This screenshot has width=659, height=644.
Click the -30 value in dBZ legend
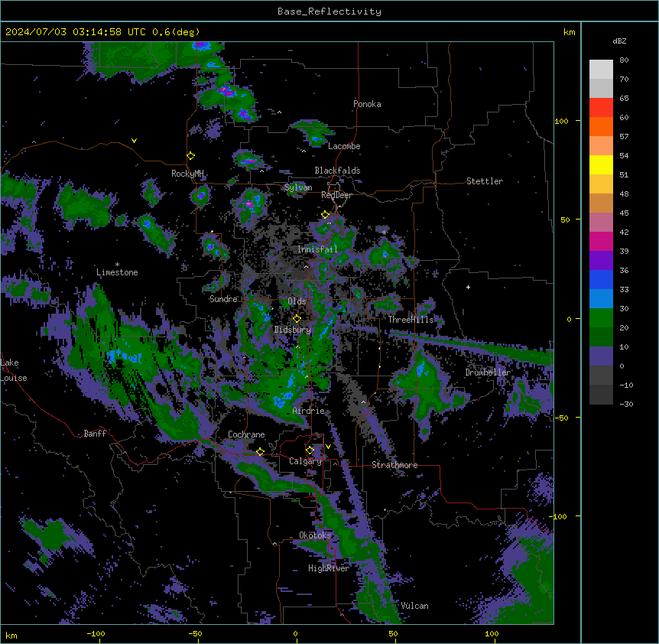click(626, 404)
